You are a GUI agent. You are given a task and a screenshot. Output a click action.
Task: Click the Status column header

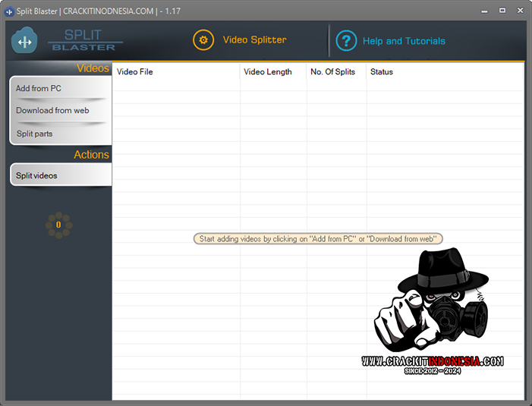(382, 72)
